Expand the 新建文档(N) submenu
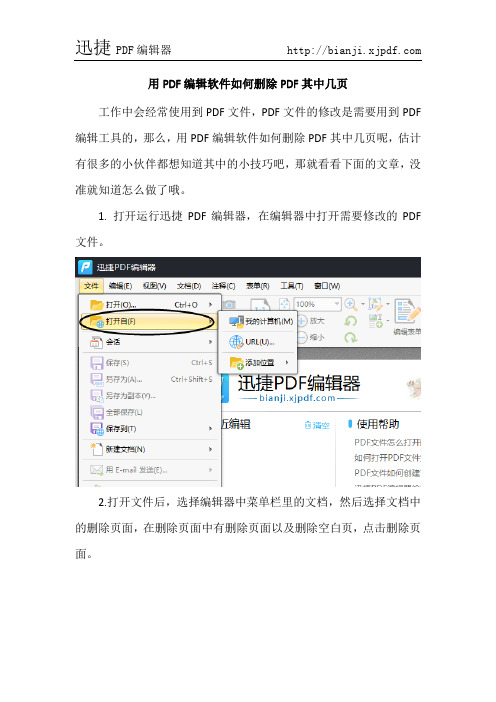 point(150,449)
